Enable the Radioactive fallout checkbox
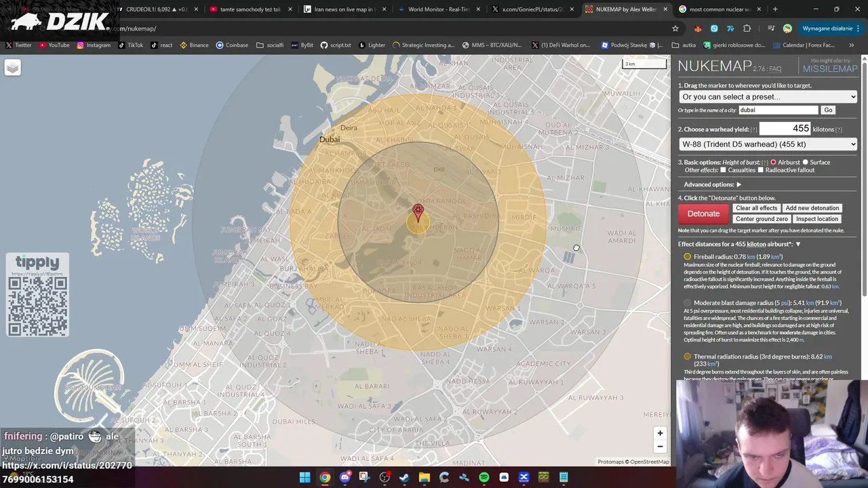This screenshot has width=868, height=488. [761, 170]
